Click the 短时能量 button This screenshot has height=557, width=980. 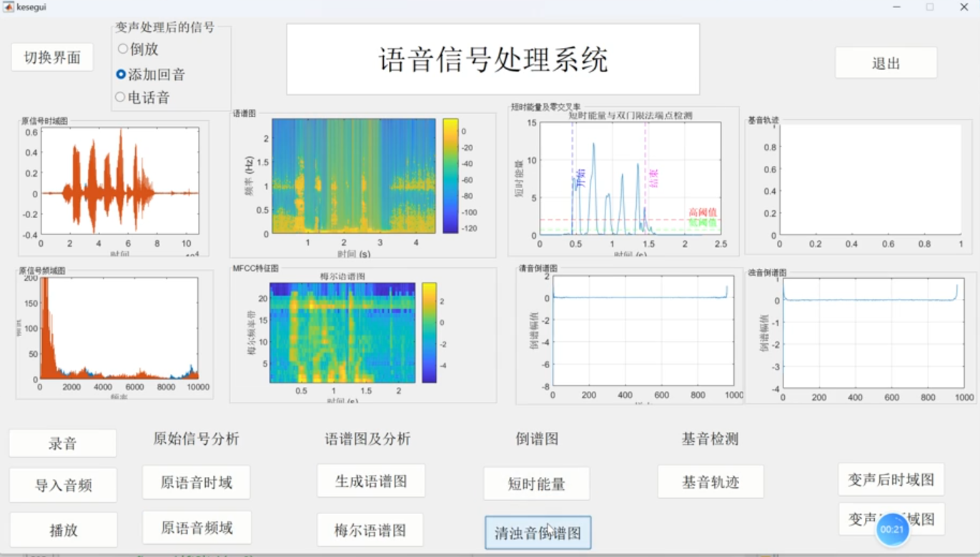click(x=537, y=484)
